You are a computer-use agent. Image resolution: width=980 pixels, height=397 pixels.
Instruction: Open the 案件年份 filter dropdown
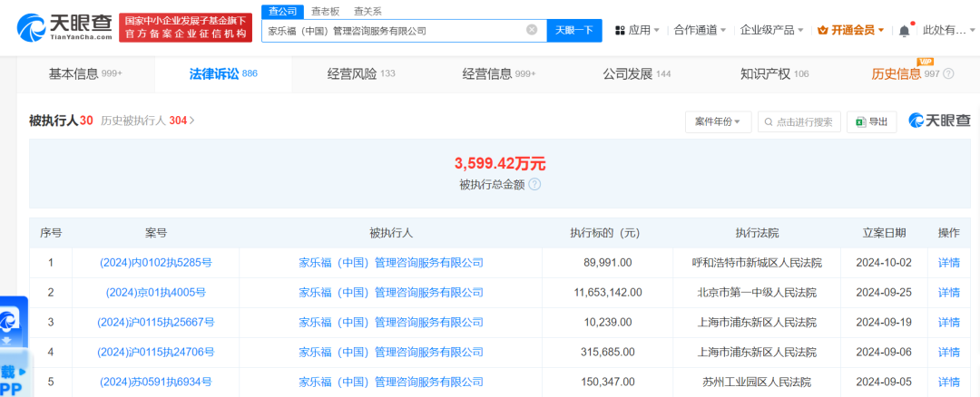(718, 121)
